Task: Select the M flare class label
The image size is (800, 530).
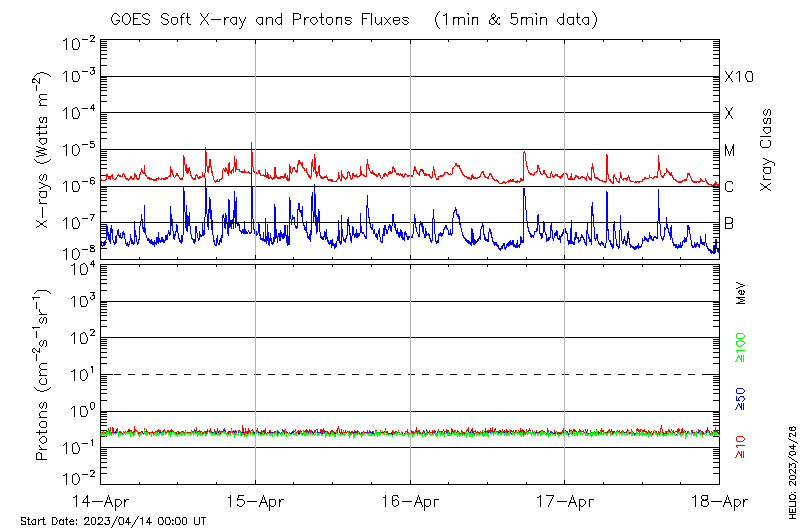Action: [730, 151]
